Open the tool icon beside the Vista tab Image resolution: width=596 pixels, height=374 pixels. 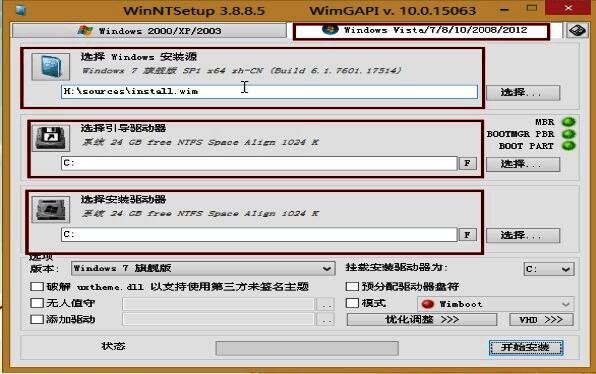[x=577, y=30]
